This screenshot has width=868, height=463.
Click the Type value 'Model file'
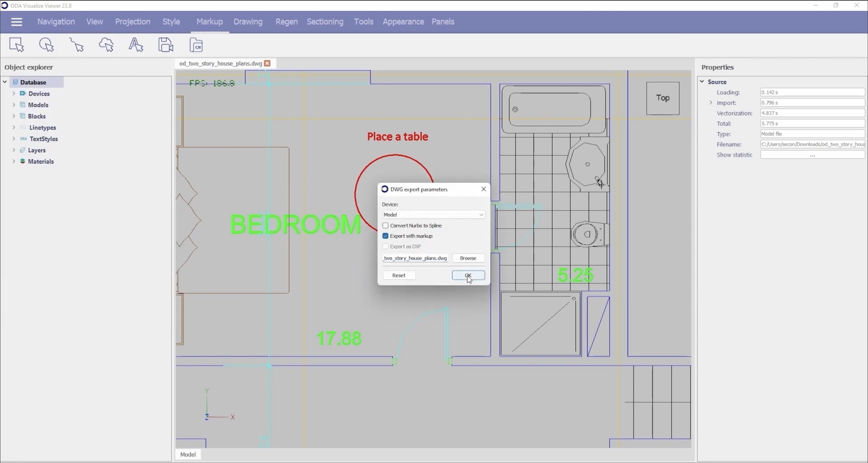pos(813,134)
